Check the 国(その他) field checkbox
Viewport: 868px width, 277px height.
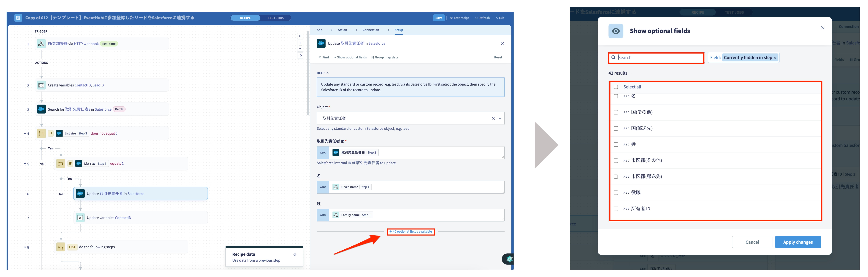[x=616, y=112]
